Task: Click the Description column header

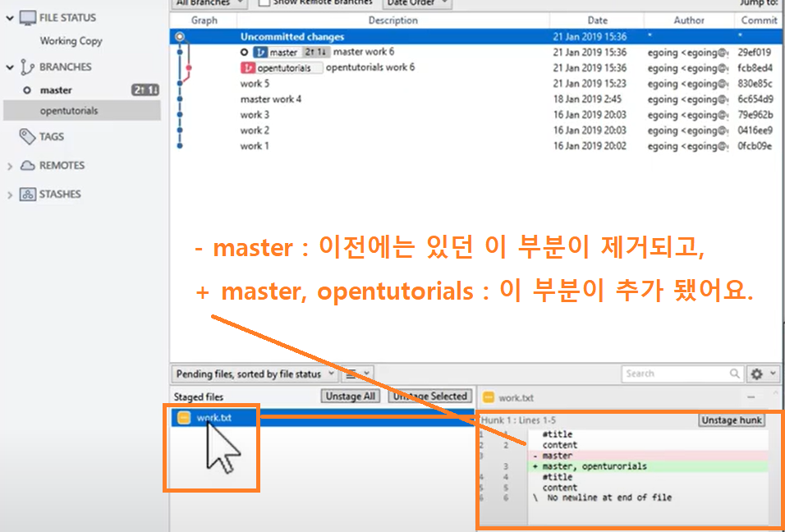Action: click(x=393, y=21)
